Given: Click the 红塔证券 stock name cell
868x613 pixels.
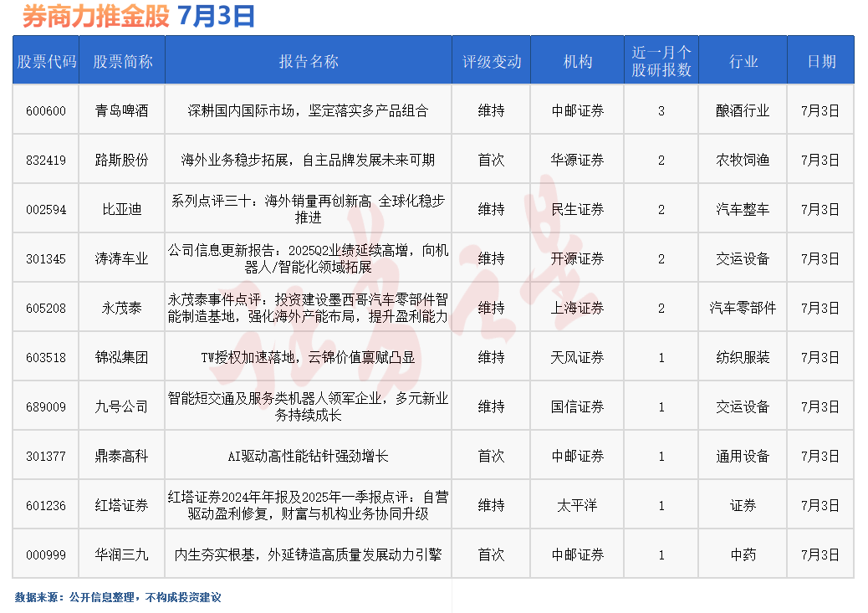Looking at the screenshot, I should [x=122, y=506].
